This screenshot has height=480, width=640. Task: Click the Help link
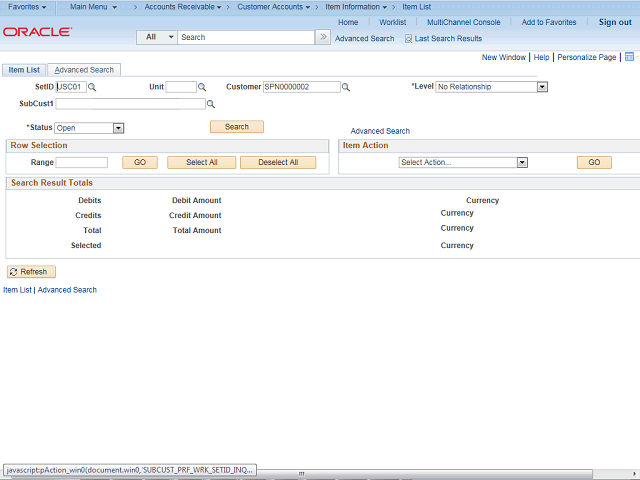(x=541, y=57)
